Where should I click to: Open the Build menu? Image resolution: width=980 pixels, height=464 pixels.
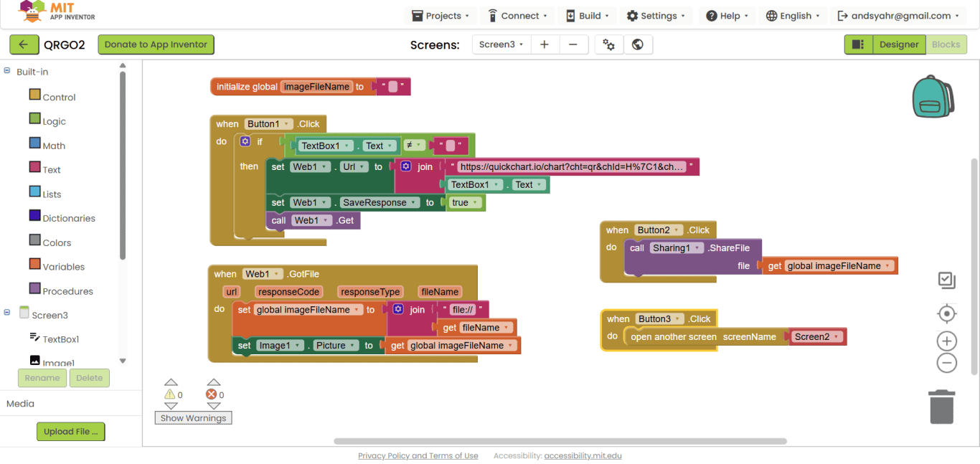tap(588, 16)
